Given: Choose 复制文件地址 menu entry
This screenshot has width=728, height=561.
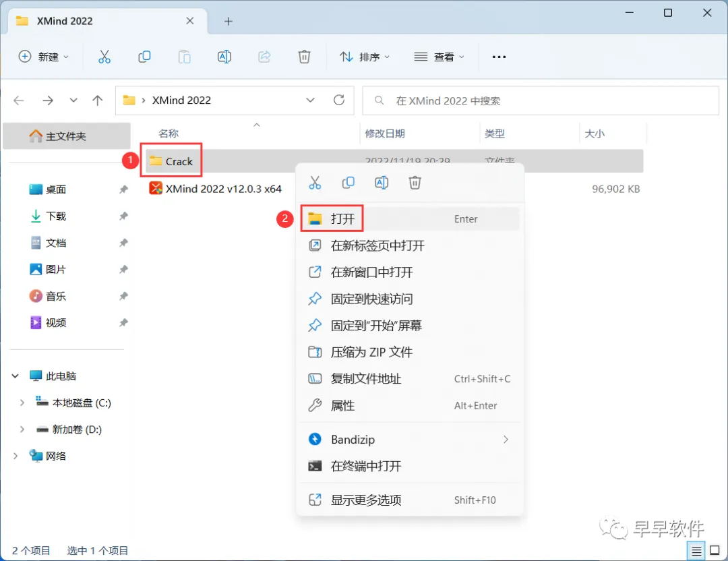Looking at the screenshot, I should [410, 379].
